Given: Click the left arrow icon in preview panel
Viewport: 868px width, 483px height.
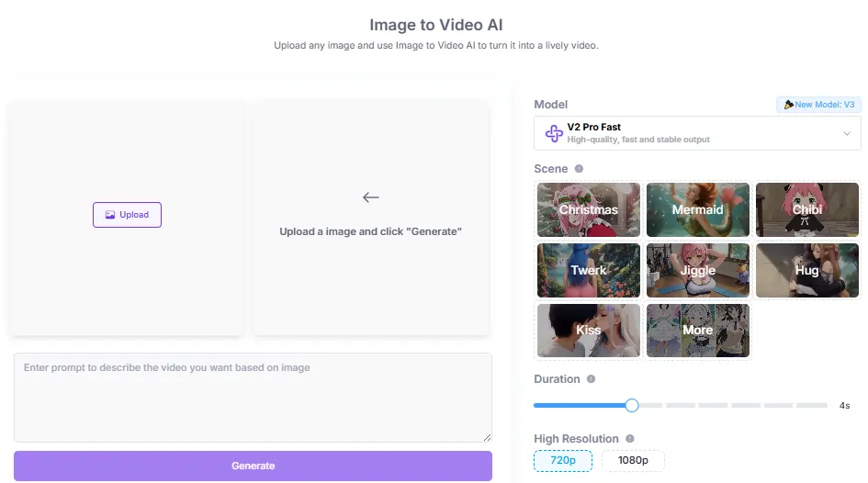Looking at the screenshot, I should tap(370, 197).
